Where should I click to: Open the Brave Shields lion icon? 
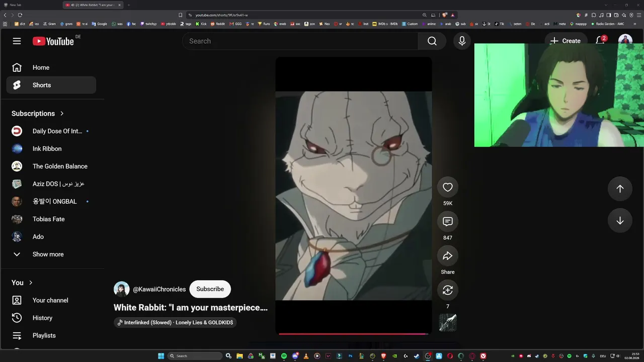point(445,15)
